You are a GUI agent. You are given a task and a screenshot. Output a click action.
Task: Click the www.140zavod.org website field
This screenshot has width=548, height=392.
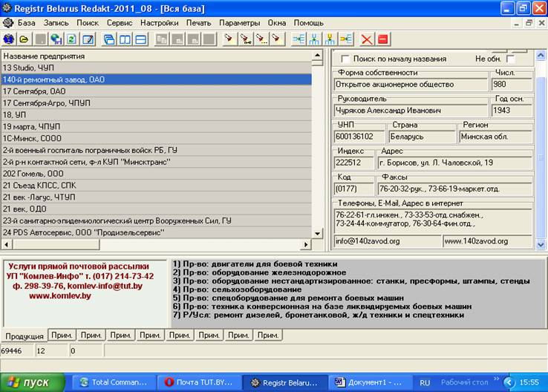pos(486,241)
